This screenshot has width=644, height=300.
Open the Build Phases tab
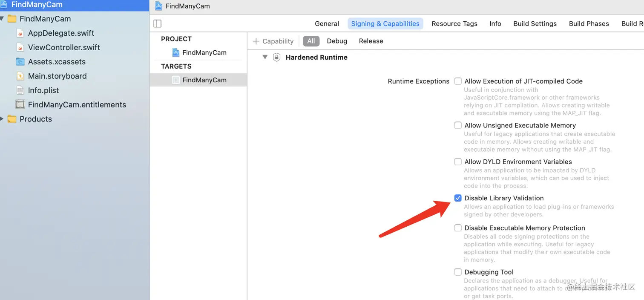point(589,23)
